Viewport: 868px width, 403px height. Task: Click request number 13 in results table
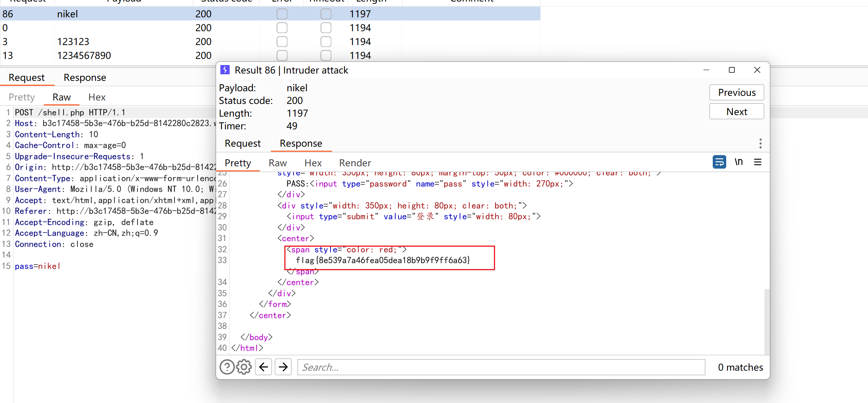[8, 55]
